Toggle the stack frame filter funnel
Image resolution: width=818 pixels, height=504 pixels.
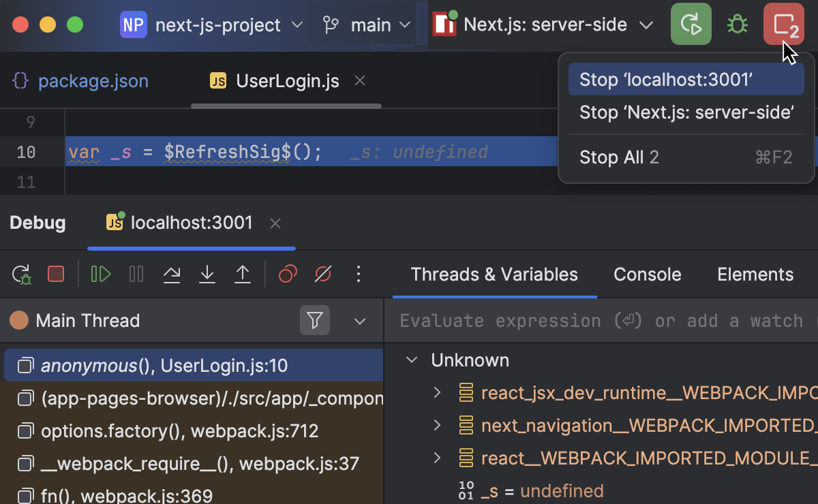(x=315, y=320)
